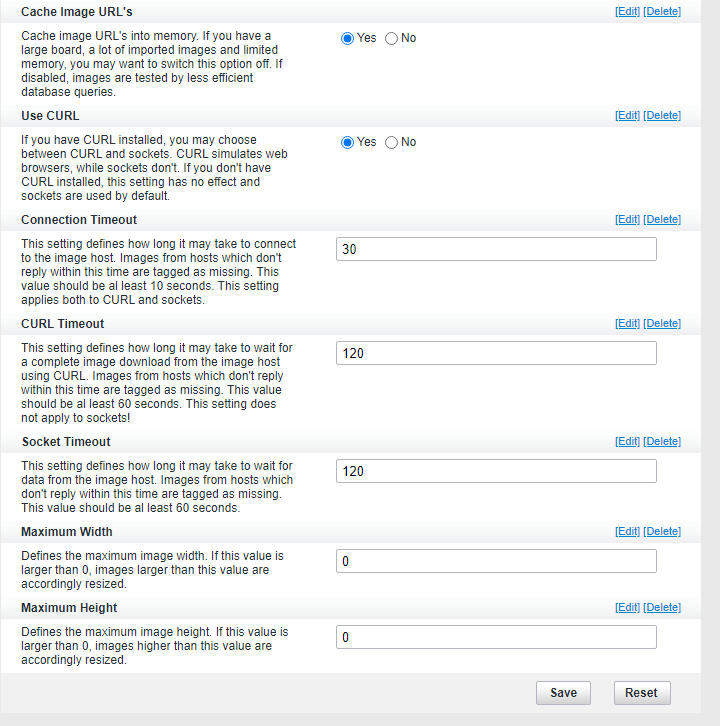Edit the Use CURL setting
Image resolution: width=720 pixels, height=726 pixels.
(627, 115)
